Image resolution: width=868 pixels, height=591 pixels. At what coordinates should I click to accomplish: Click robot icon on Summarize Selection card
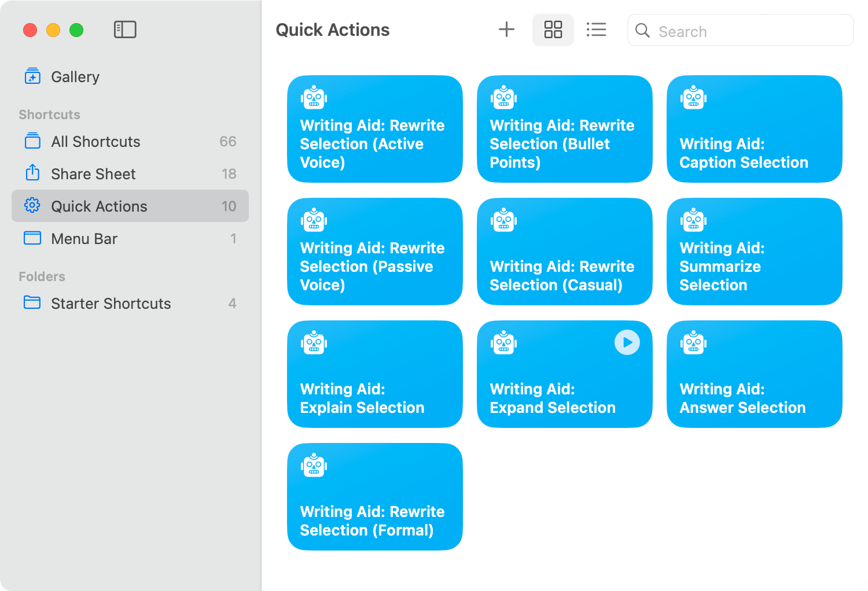coord(694,220)
